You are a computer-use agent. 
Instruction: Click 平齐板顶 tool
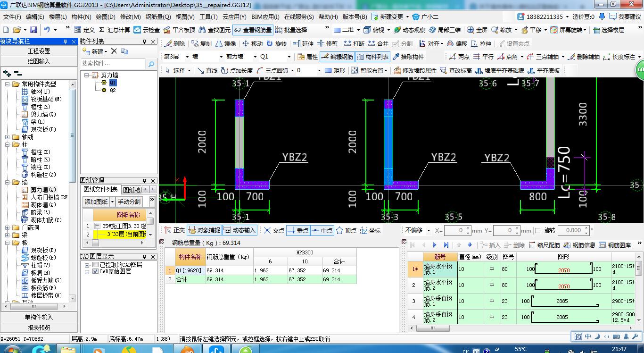pyautogui.click(x=179, y=30)
